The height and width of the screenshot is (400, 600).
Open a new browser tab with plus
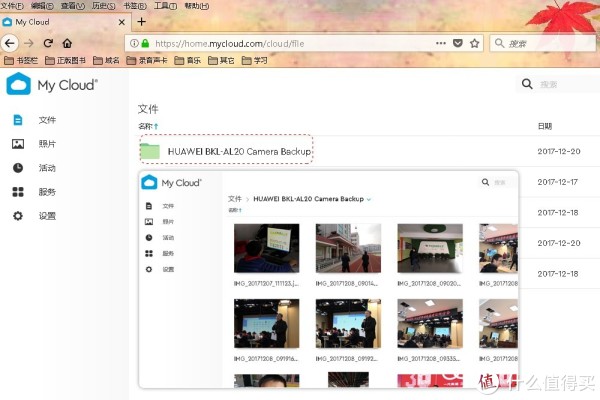[141, 22]
